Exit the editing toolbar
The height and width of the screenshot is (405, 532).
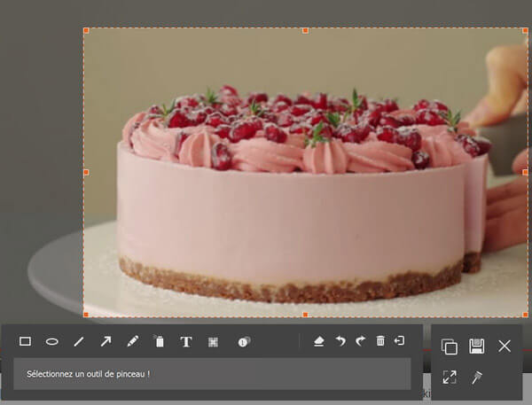point(401,341)
